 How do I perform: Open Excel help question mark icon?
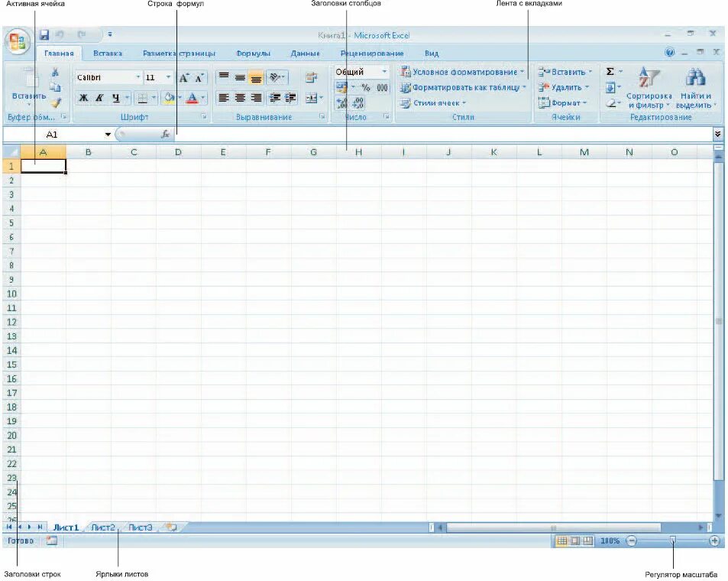point(669,53)
